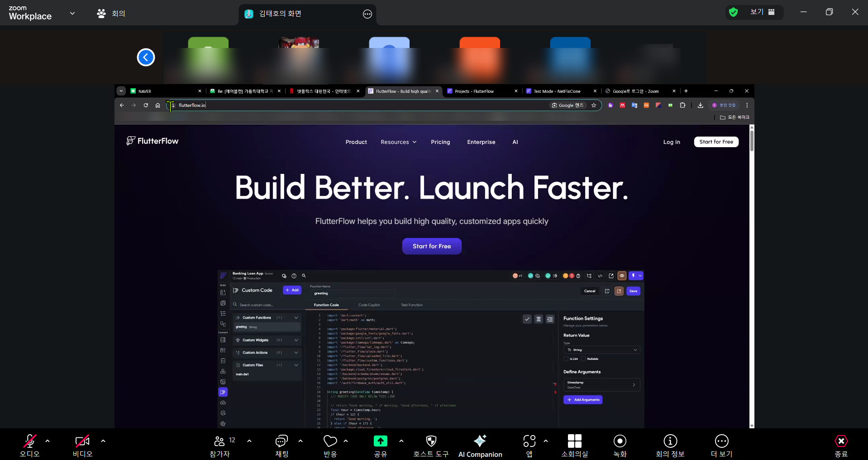Open the 참가자 participants panel
Screen dimensions: 868x460
[219, 446]
